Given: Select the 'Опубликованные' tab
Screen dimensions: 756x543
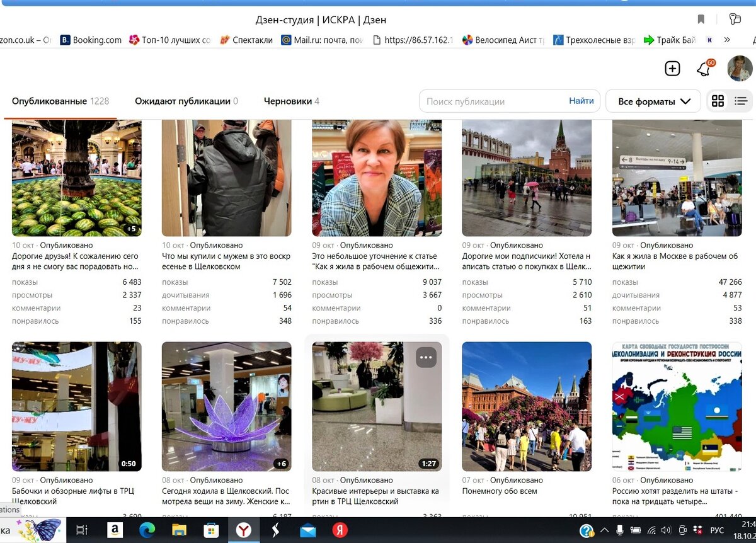Looking at the screenshot, I should pos(60,101).
